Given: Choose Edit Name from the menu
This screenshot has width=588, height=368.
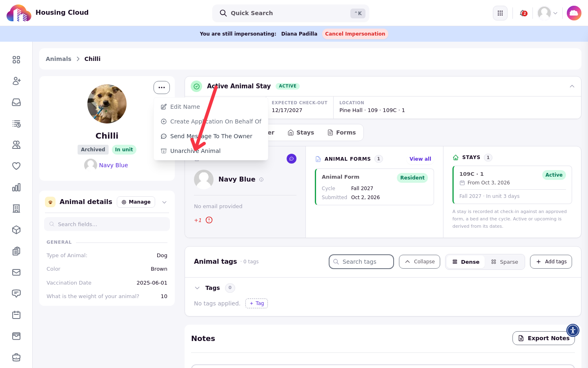Looking at the screenshot, I should coord(211,107).
